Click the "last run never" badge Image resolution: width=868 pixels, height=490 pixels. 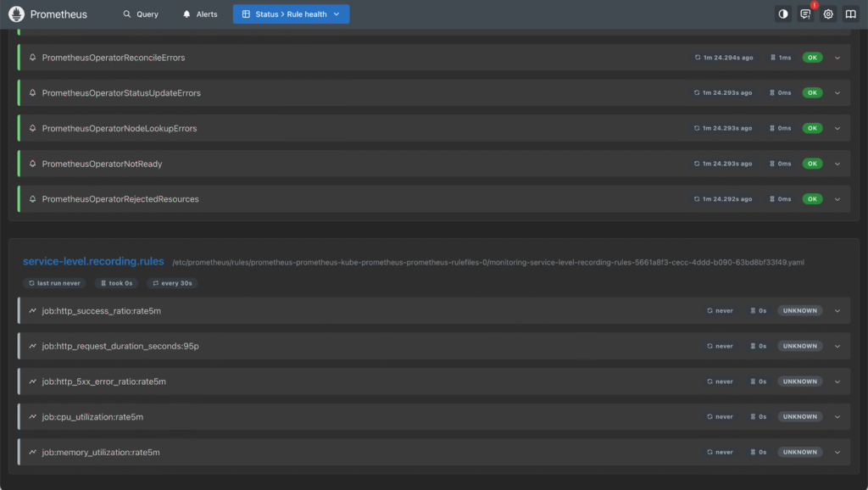[54, 283]
